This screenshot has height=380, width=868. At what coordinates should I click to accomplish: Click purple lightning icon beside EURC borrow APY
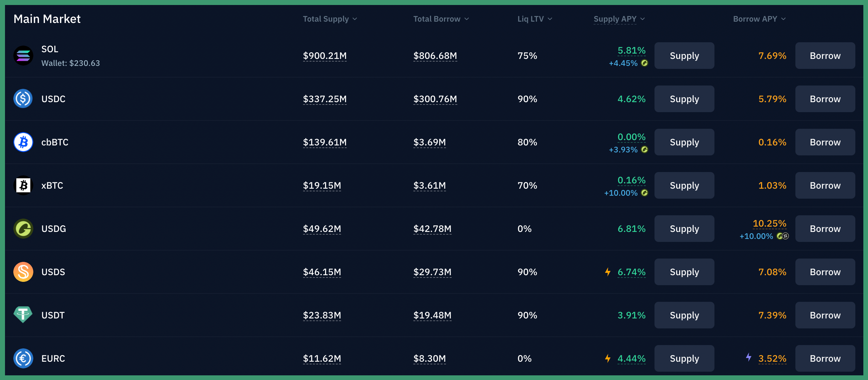point(748,357)
